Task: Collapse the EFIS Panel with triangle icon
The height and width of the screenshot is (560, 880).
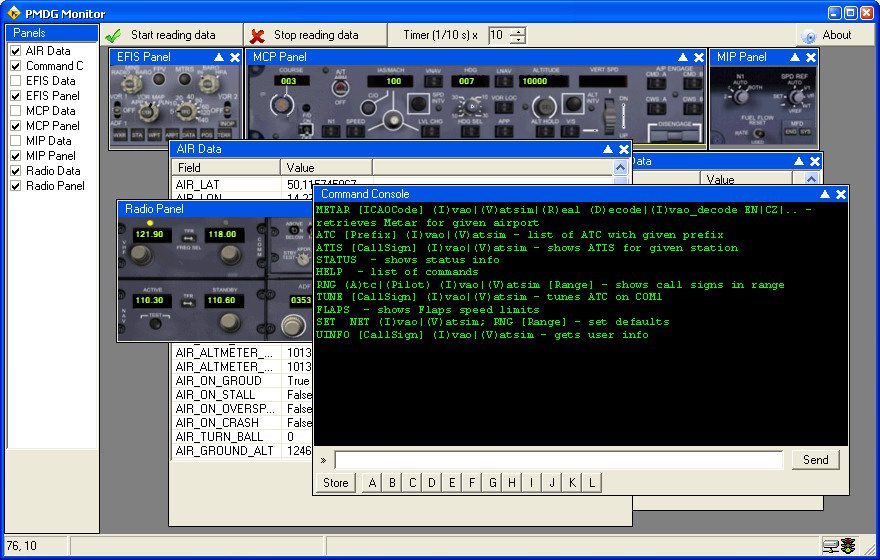Action: point(219,57)
